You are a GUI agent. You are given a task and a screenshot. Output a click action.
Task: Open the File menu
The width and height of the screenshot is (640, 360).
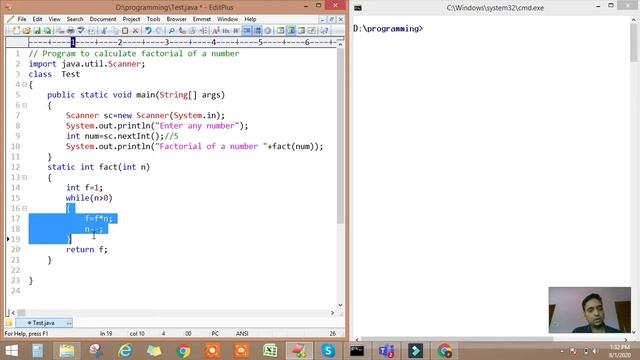pos(22,19)
